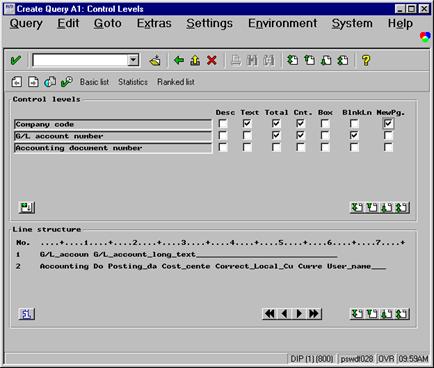The width and height of the screenshot is (434, 368).
Task: Click the green wrench-key icon in application toolbar
Action: [67, 82]
